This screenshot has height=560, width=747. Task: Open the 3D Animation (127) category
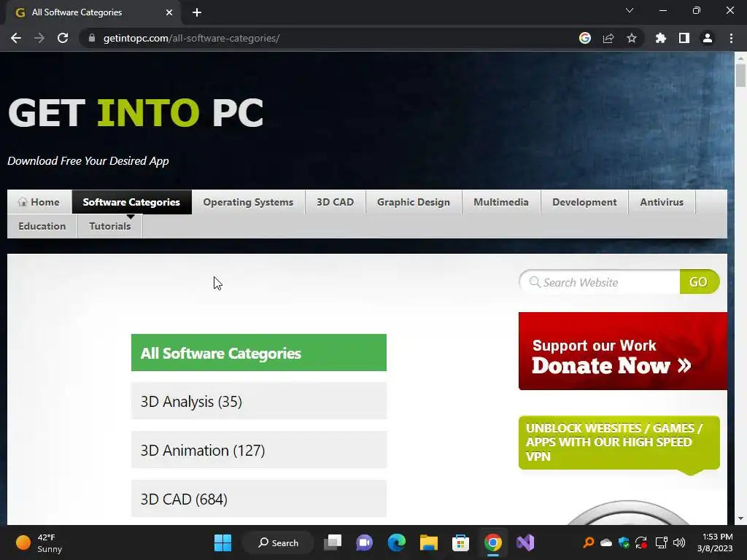(x=259, y=450)
